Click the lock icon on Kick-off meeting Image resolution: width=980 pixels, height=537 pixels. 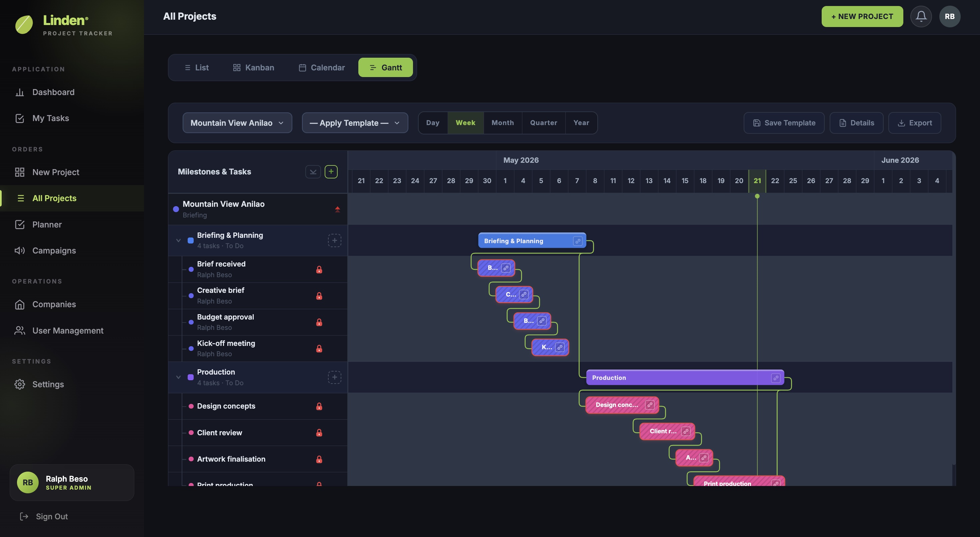(319, 349)
